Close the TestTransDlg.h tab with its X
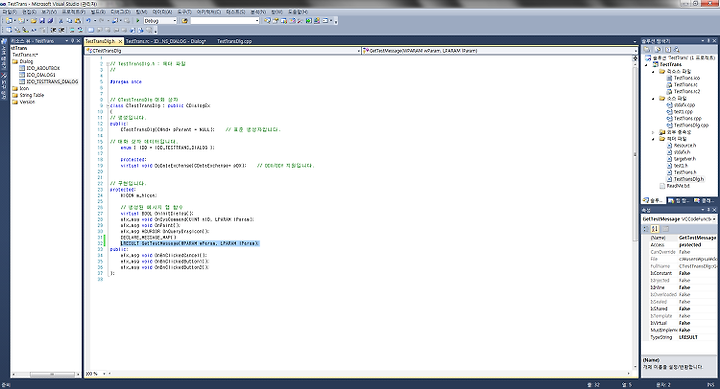Image resolution: width=720 pixels, height=389 pixels. point(120,41)
